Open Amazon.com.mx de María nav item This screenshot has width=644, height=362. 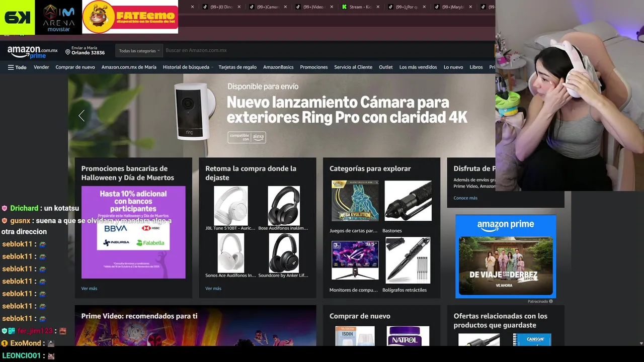129,67
